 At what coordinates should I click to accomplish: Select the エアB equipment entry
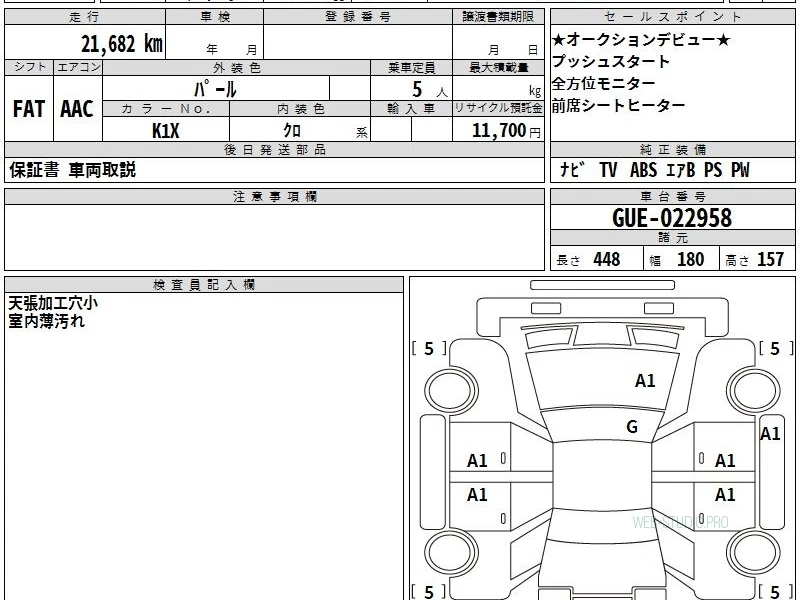click(681, 170)
